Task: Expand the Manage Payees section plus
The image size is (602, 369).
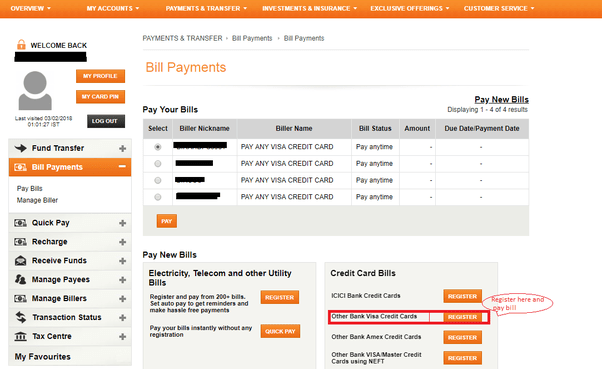Action: [x=122, y=280]
